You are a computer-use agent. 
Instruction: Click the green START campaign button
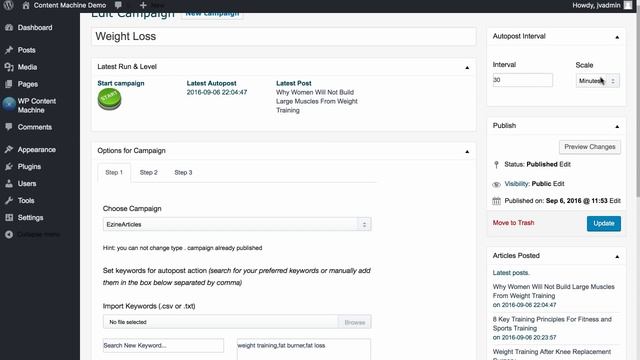click(x=109, y=99)
